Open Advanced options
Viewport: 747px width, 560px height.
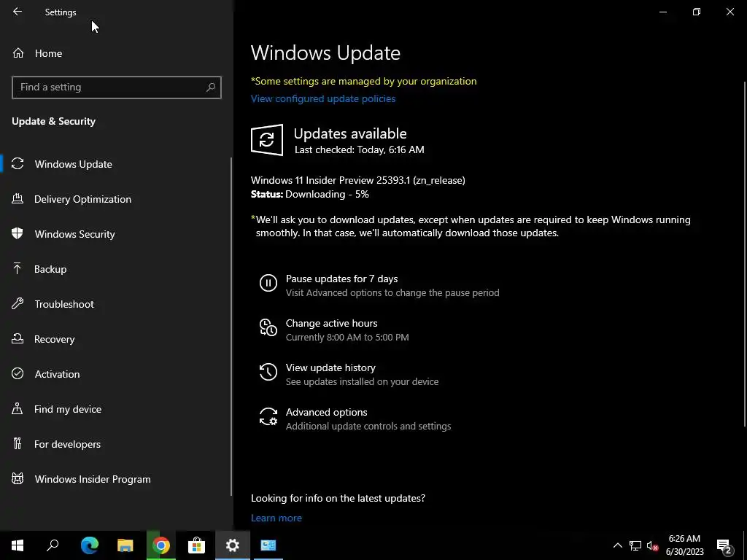point(326,412)
